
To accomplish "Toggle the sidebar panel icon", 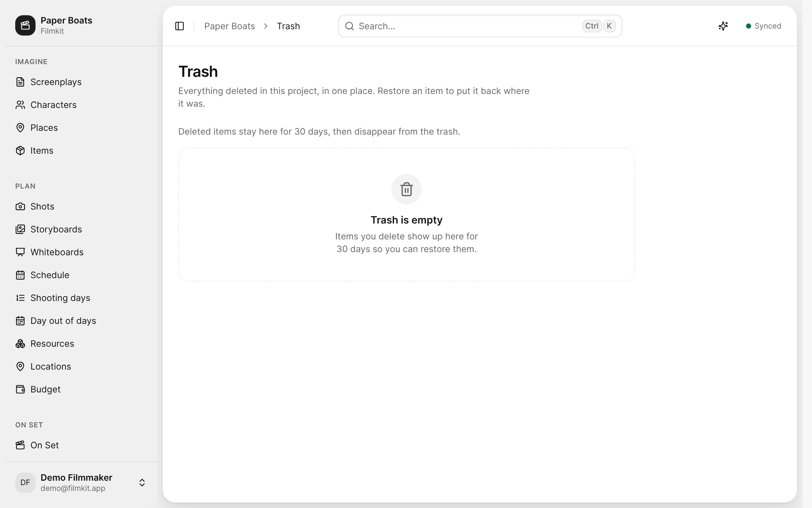I will (x=180, y=26).
